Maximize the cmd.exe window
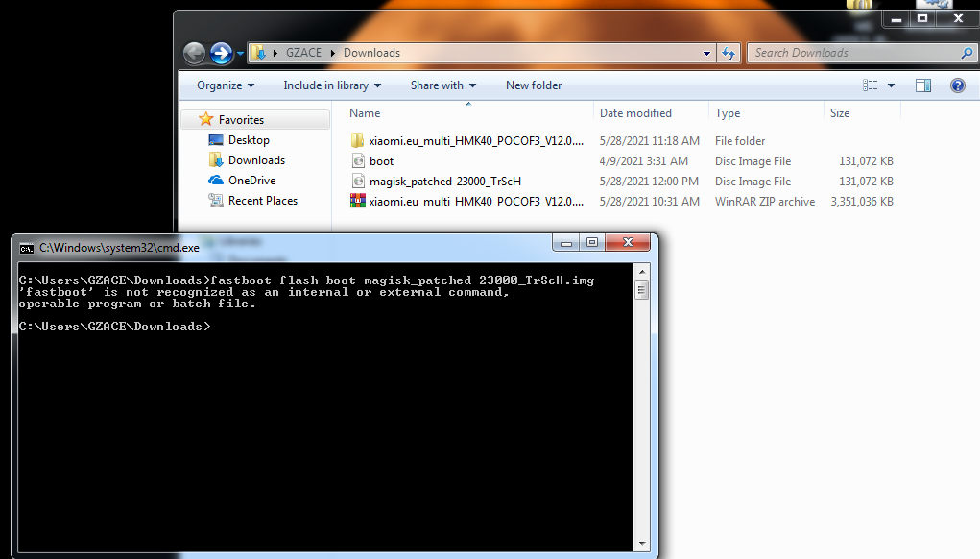980x559 pixels. tap(592, 242)
